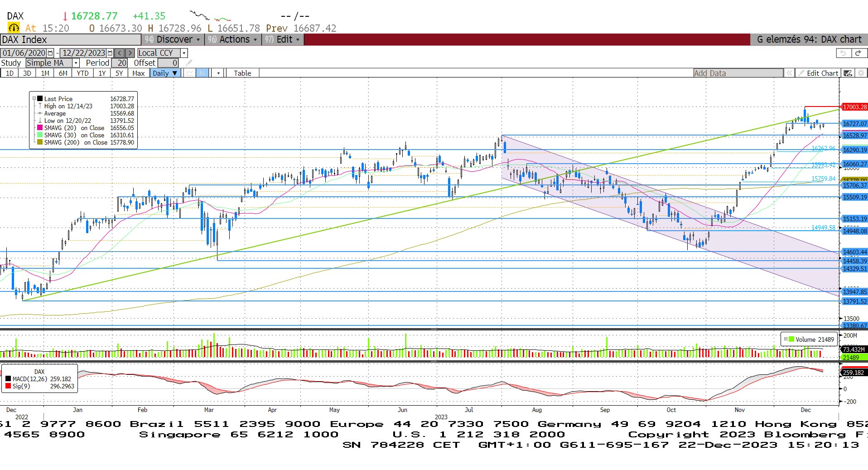
Task: Select the 3D range tab
Action: 27,73
